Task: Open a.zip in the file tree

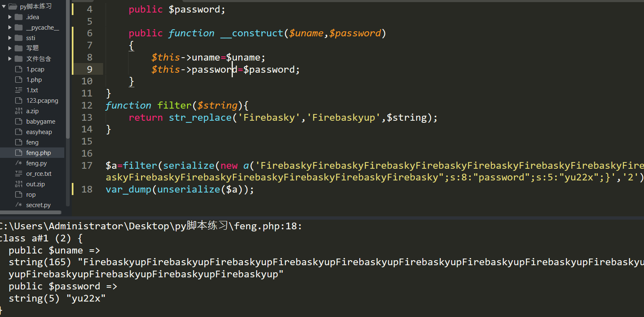Action: coord(33,111)
